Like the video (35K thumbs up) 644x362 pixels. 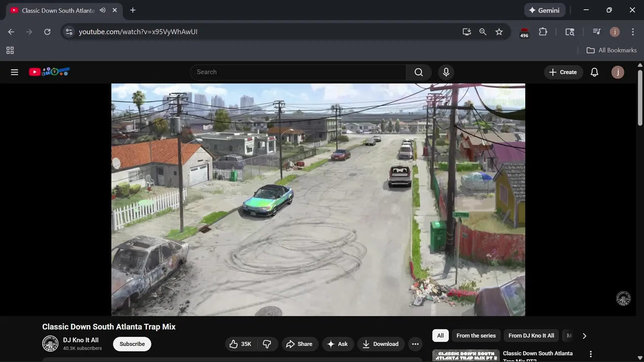(241, 344)
